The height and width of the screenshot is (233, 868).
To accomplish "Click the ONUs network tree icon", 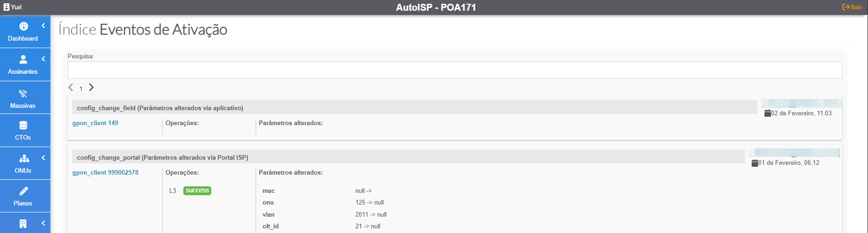I will 24,158.
